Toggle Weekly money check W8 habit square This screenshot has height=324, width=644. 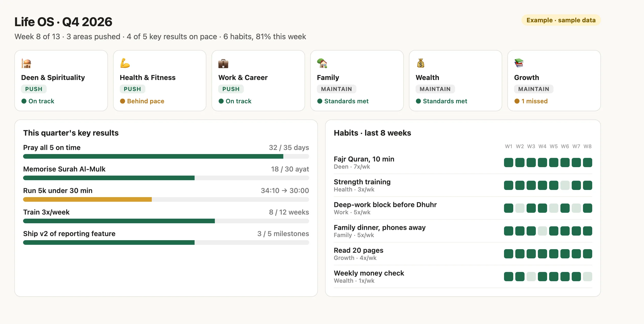[x=588, y=277]
